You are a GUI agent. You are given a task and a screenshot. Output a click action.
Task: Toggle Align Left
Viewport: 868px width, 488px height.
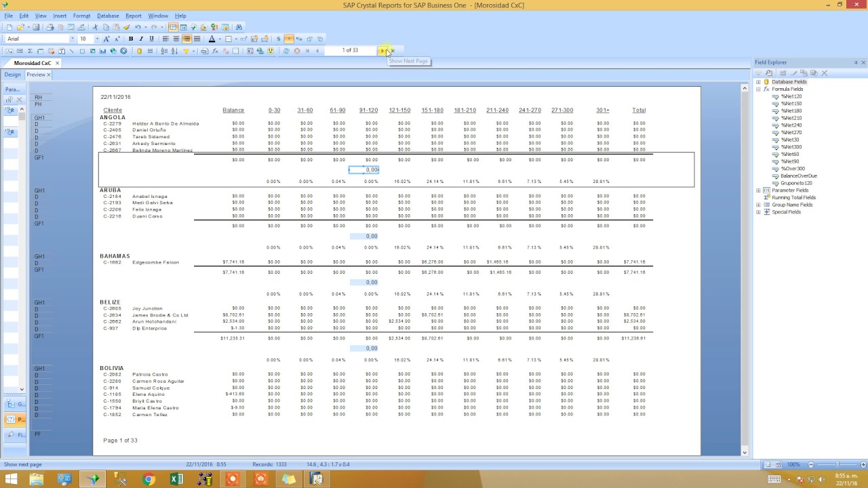pos(165,39)
